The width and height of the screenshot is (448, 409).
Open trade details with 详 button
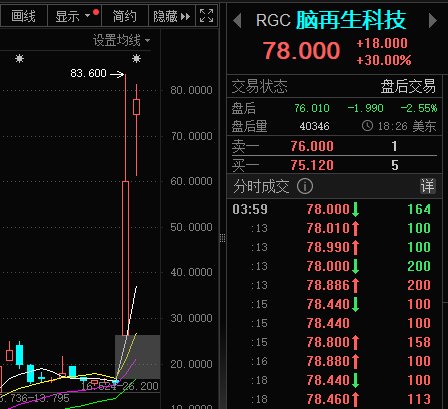coord(427,186)
